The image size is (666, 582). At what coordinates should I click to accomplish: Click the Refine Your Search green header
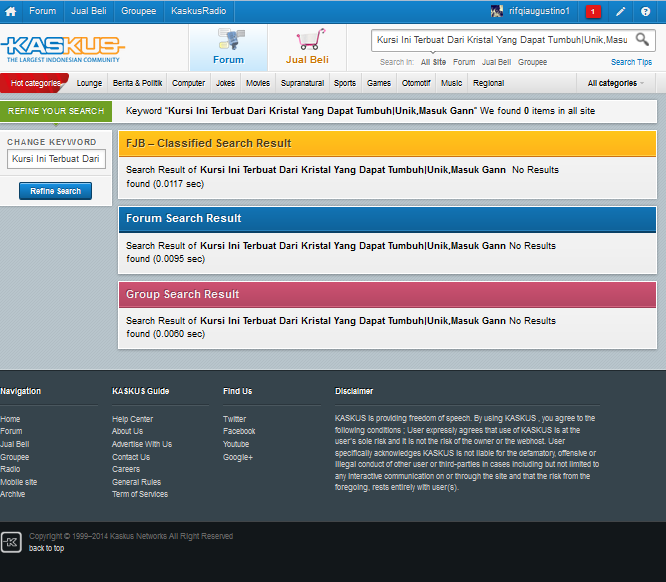pos(56,111)
